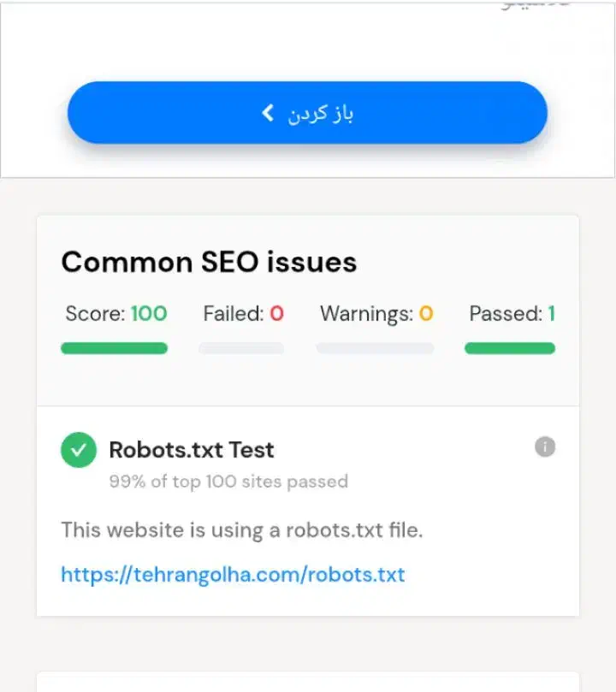Click the green 100 score value
This screenshot has height=692, width=616.
(x=149, y=314)
